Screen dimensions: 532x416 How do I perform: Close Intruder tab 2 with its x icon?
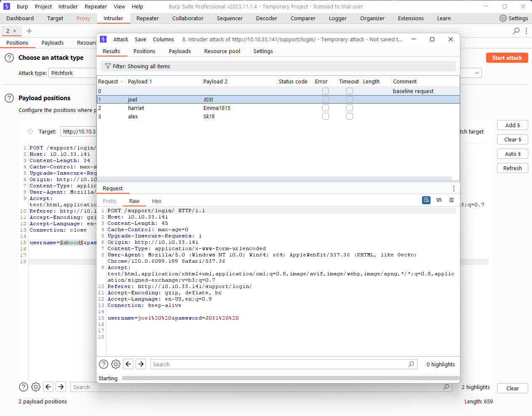click(x=14, y=31)
